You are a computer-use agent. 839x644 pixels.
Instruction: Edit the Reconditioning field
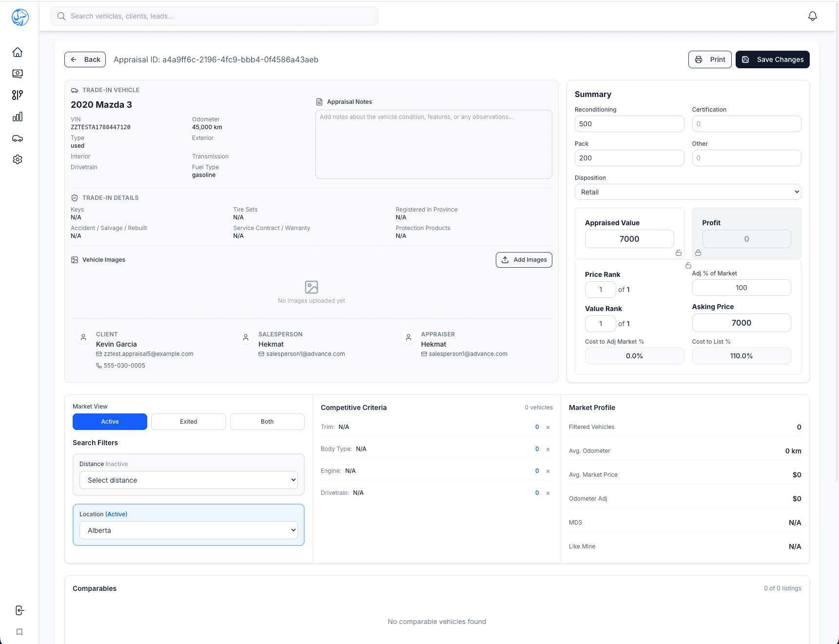(x=629, y=124)
